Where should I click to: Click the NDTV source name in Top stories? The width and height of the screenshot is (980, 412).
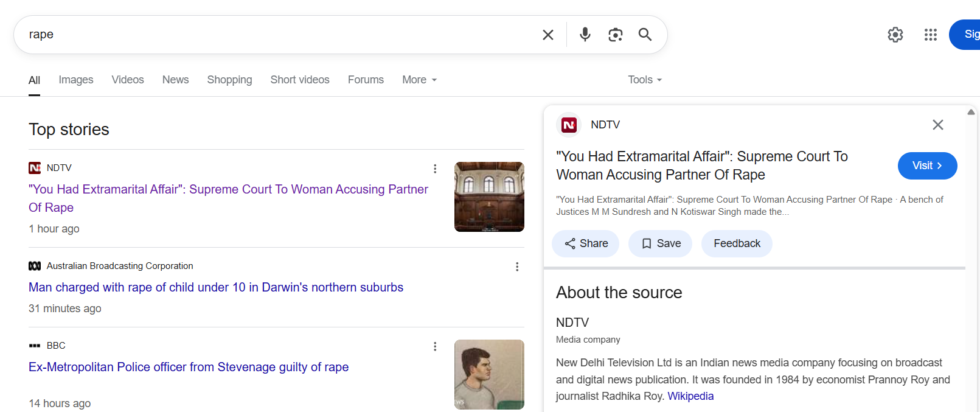coord(59,168)
